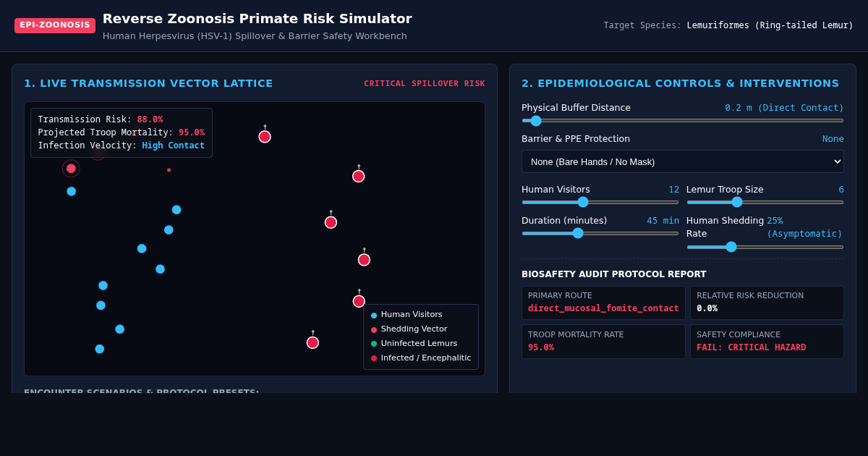The height and width of the screenshot is (456, 868).
Task: Click the 0.2 m (Direct Contact) value
Action: pyautogui.click(x=784, y=108)
